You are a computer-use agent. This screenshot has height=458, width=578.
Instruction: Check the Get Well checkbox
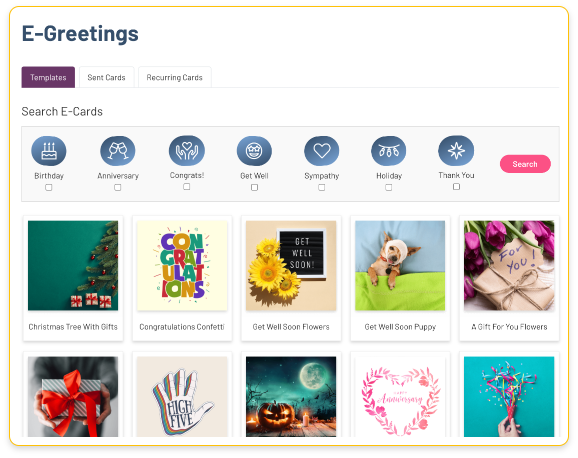[x=254, y=187]
